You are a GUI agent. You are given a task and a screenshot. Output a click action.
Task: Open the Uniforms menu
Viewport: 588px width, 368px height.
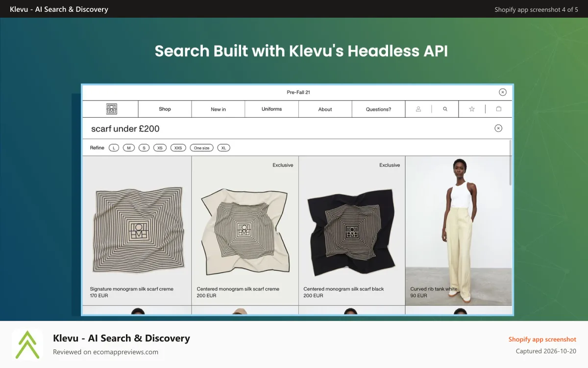pos(271,109)
